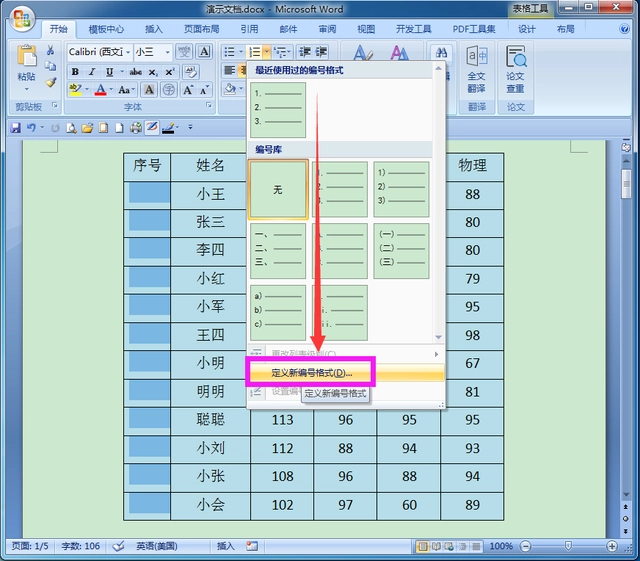640x561 pixels.
Task: Open the full-text translation tool
Action: pos(476,69)
